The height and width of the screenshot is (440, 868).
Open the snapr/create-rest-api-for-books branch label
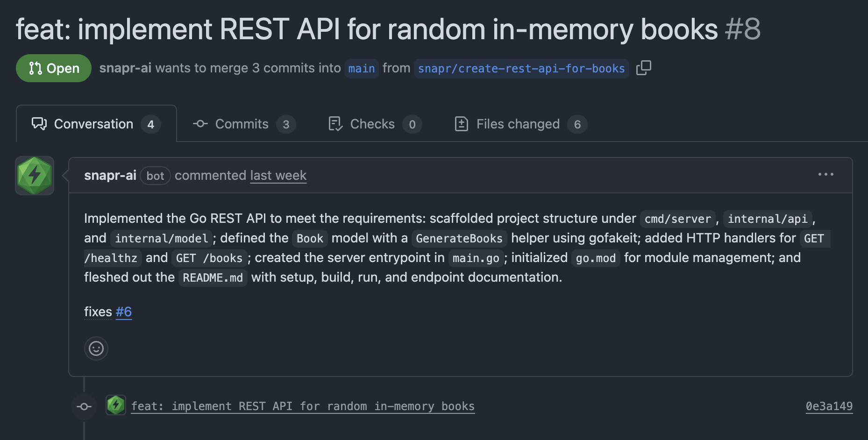point(521,68)
